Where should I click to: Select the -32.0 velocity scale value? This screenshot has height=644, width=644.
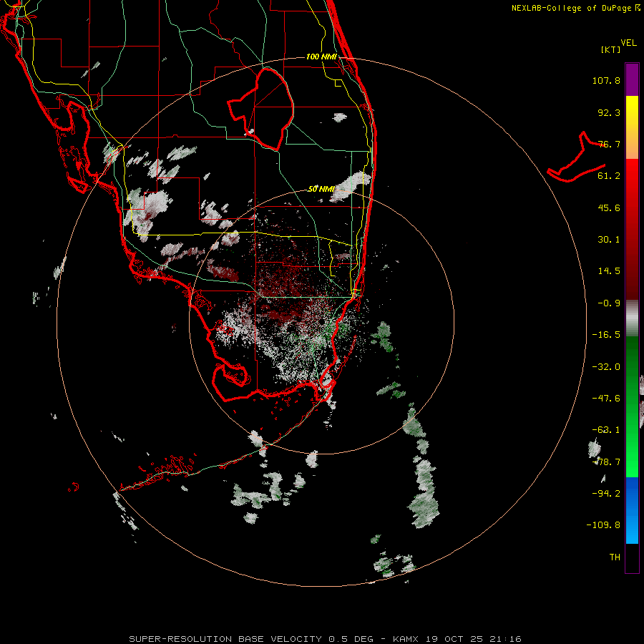point(606,367)
